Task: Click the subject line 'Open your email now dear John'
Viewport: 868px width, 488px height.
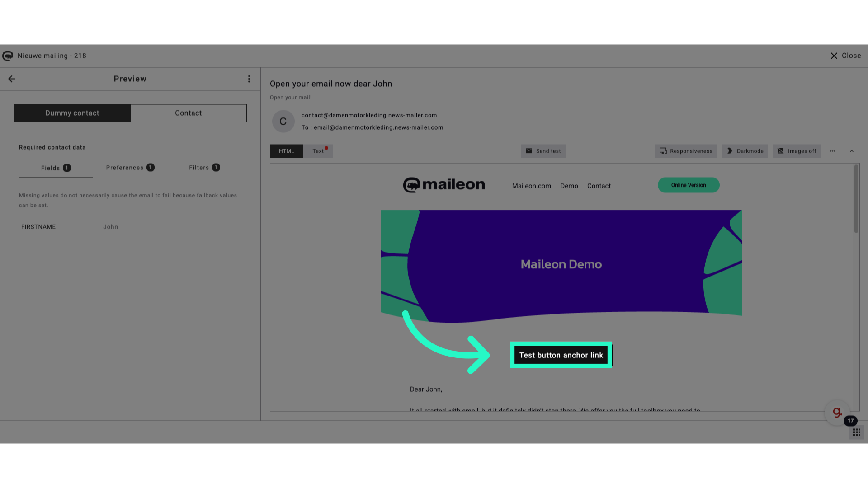Action: pos(331,84)
